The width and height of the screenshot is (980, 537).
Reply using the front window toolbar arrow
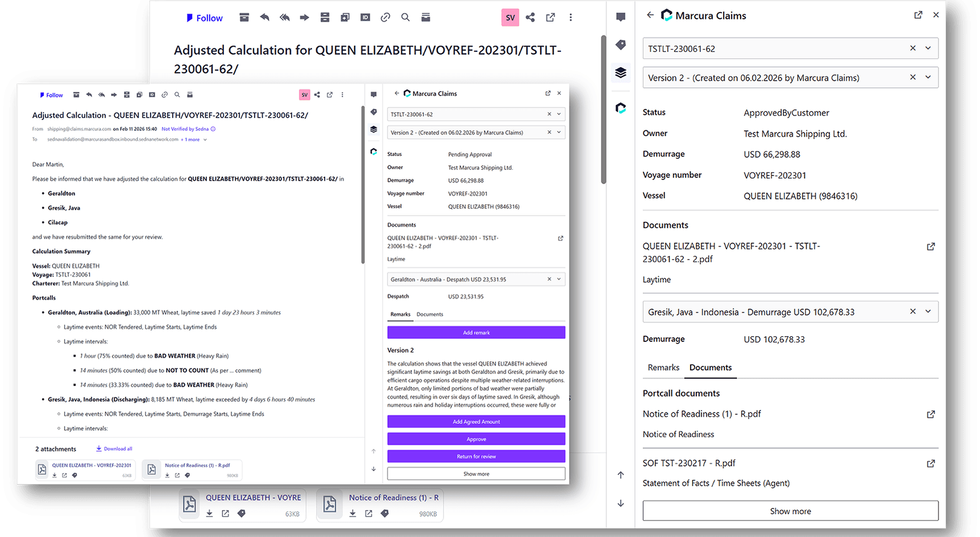[89, 95]
